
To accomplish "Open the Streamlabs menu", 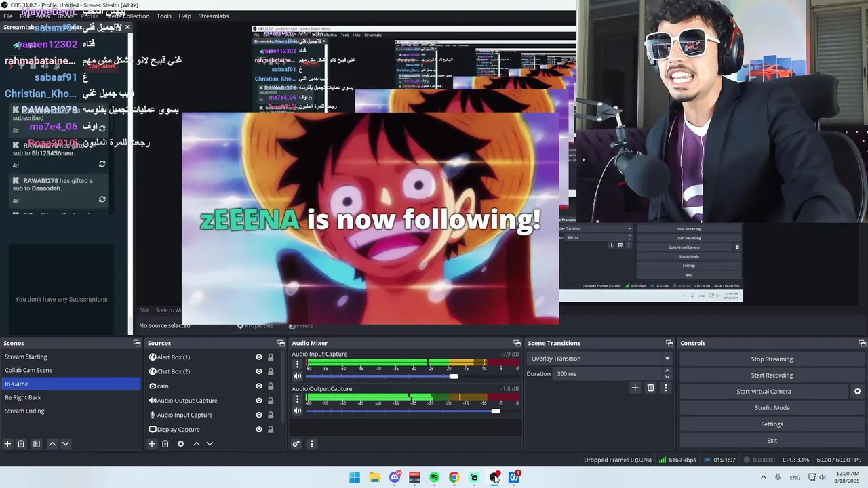I will [x=214, y=16].
